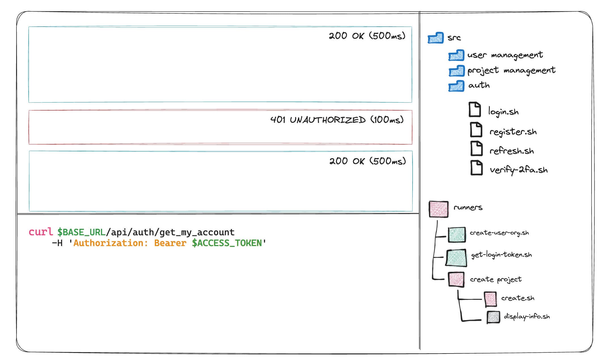The width and height of the screenshot is (608, 364).
Task: Open verify-2fa.sh file name
Action: [x=519, y=170]
